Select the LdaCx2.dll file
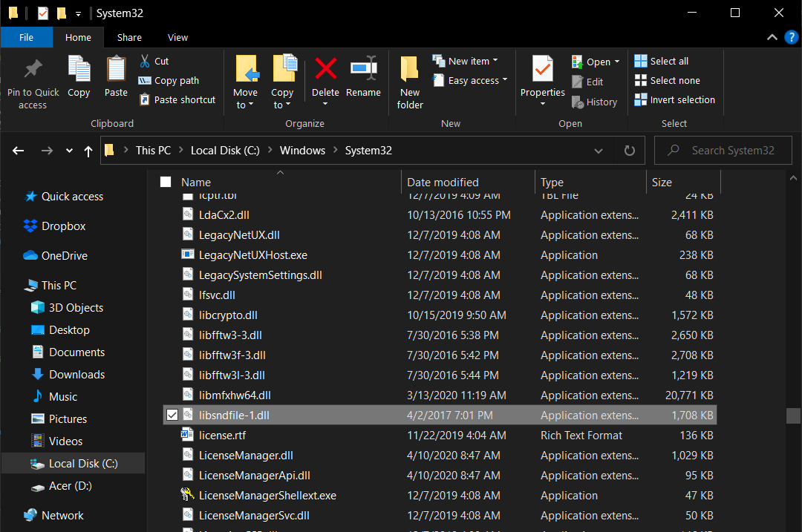This screenshot has height=532, width=802. tap(440, 214)
